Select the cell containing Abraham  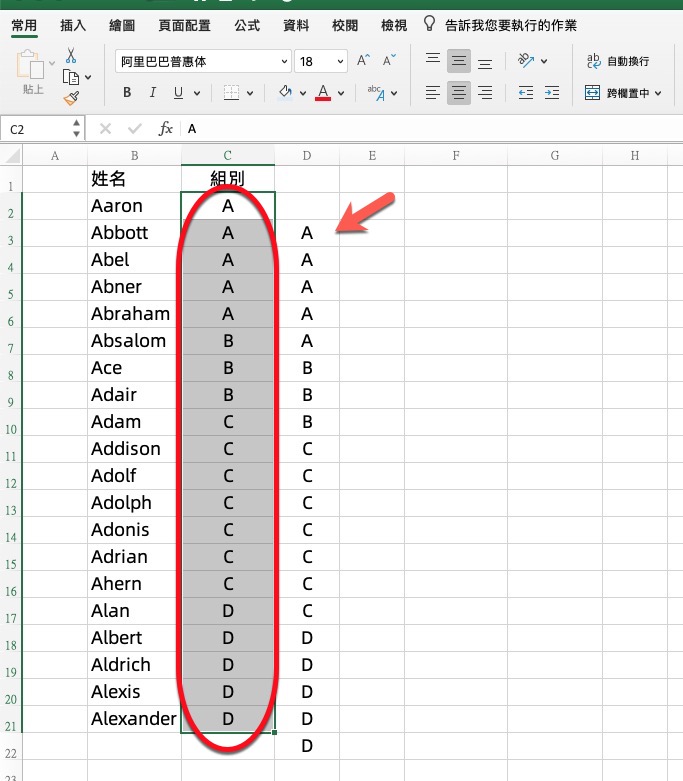pyautogui.click(x=135, y=314)
